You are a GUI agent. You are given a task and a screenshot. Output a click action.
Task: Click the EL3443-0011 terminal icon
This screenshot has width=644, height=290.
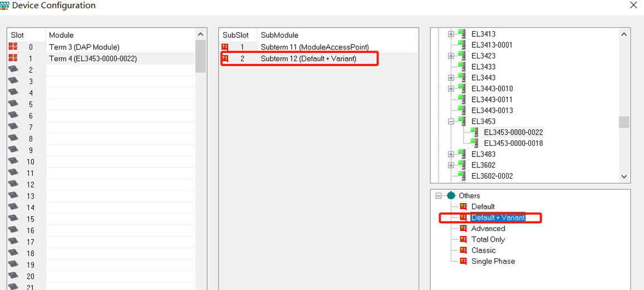pyautogui.click(x=461, y=100)
